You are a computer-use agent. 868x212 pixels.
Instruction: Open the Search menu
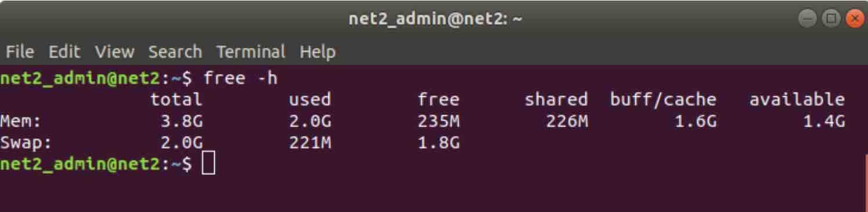click(175, 52)
